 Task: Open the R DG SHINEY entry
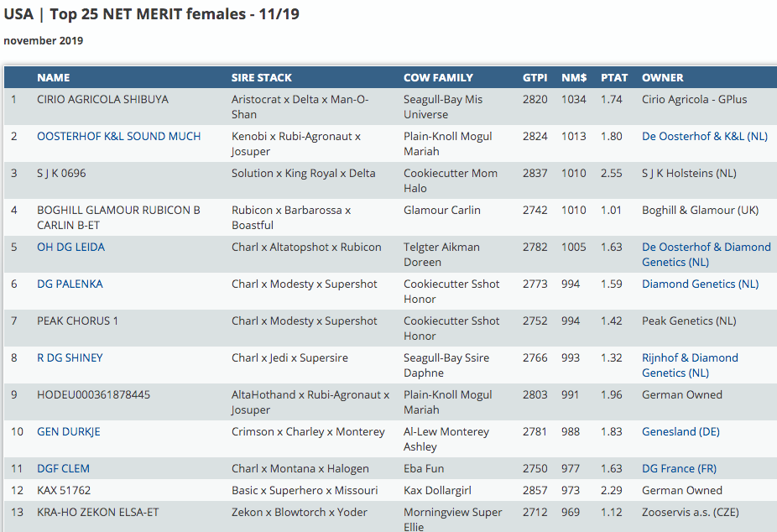70,357
